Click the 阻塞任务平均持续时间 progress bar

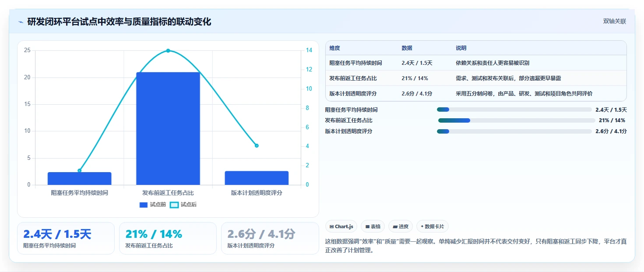pyautogui.click(x=514, y=110)
